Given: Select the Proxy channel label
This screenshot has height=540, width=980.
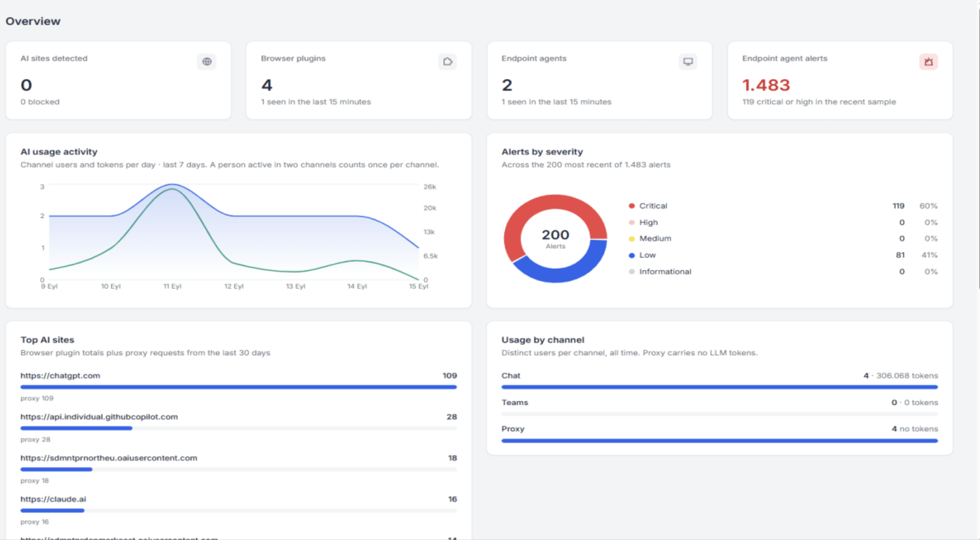Looking at the screenshot, I should pos(513,429).
